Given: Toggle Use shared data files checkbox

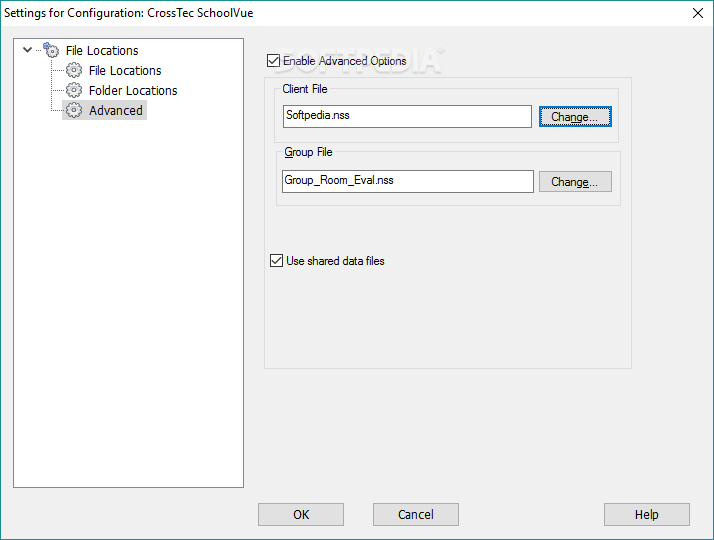Looking at the screenshot, I should pos(276,260).
